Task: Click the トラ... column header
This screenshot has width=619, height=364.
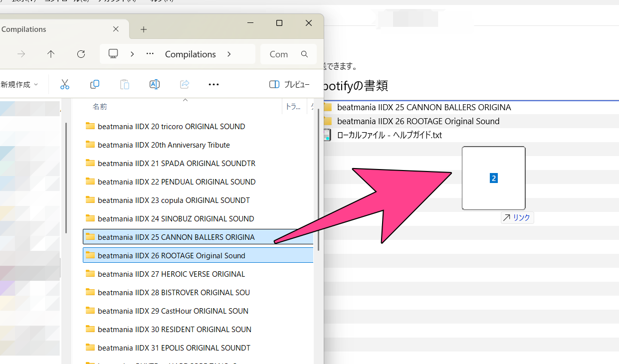Action: (293, 107)
